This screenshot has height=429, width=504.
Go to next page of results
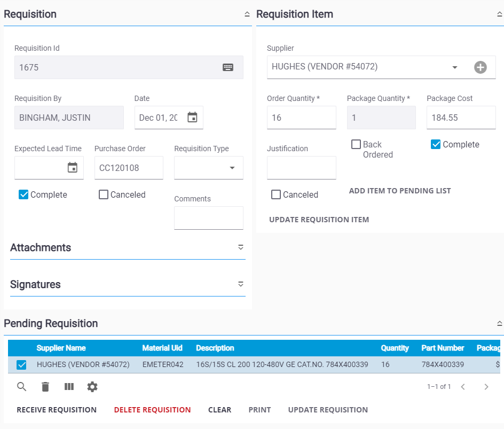(x=486, y=387)
